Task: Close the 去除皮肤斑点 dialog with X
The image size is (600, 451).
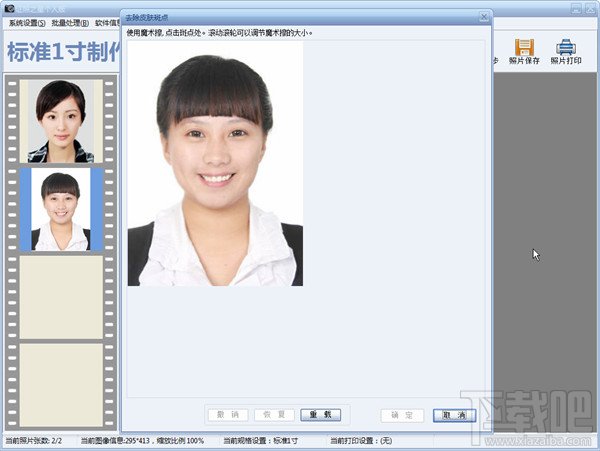Action: [483, 17]
